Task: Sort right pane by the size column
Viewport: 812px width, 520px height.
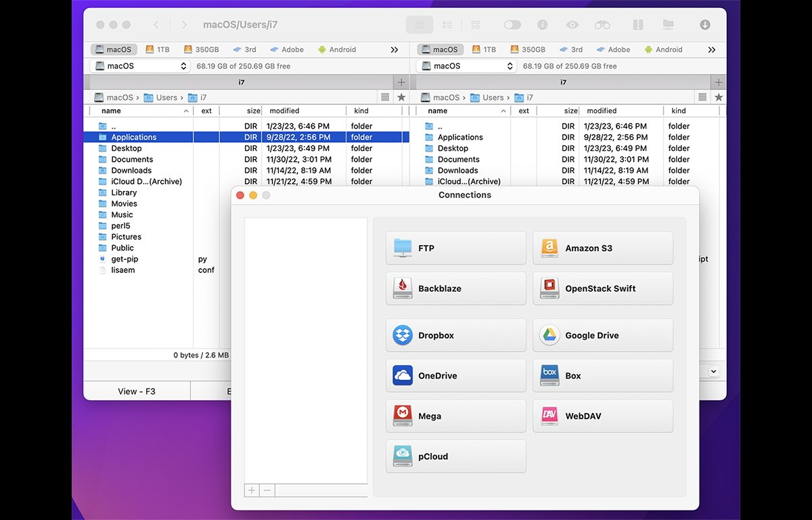Action: [x=558, y=110]
